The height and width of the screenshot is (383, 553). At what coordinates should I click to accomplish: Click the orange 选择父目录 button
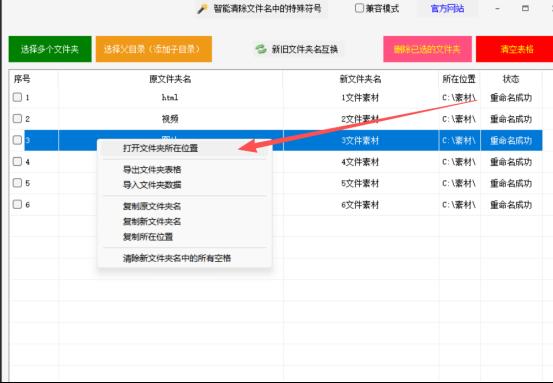point(154,49)
